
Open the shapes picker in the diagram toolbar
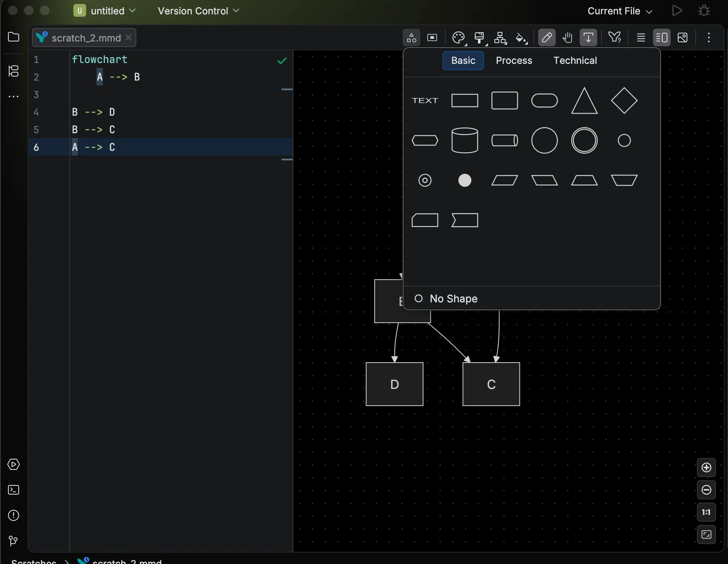[412, 37]
